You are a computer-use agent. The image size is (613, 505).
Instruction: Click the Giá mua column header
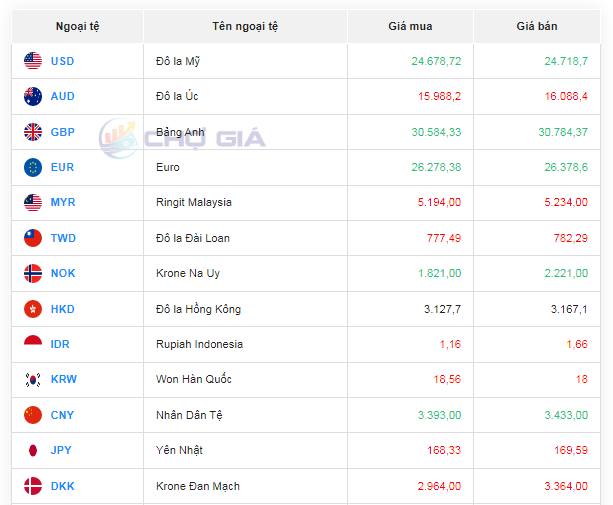point(410,26)
